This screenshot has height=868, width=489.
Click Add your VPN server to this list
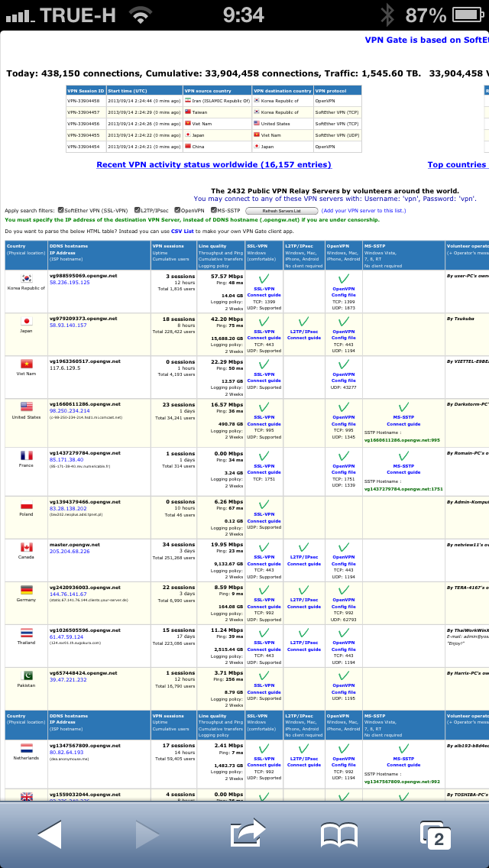point(363,210)
